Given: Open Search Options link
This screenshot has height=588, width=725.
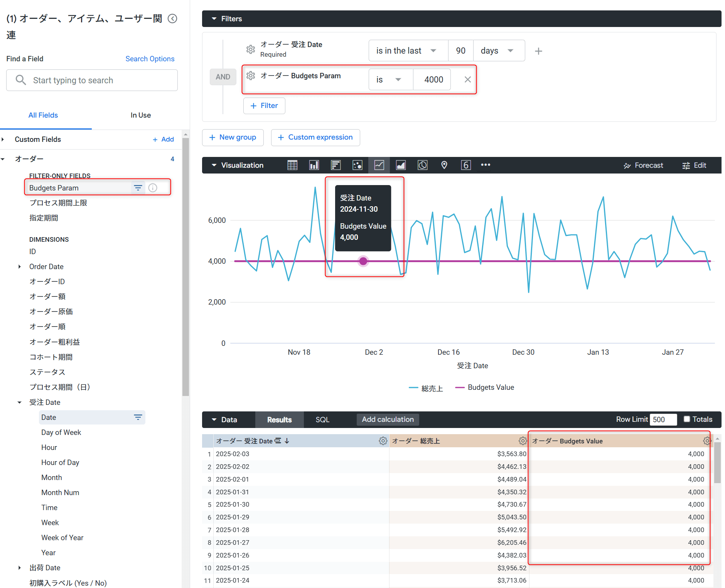Looking at the screenshot, I should [x=150, y=59].
